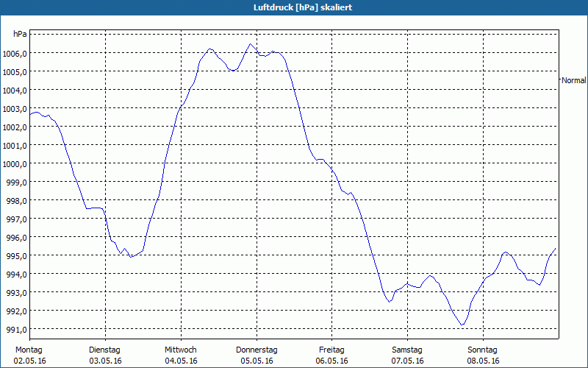Click the 1005,0 axis value

pos(15,71)
